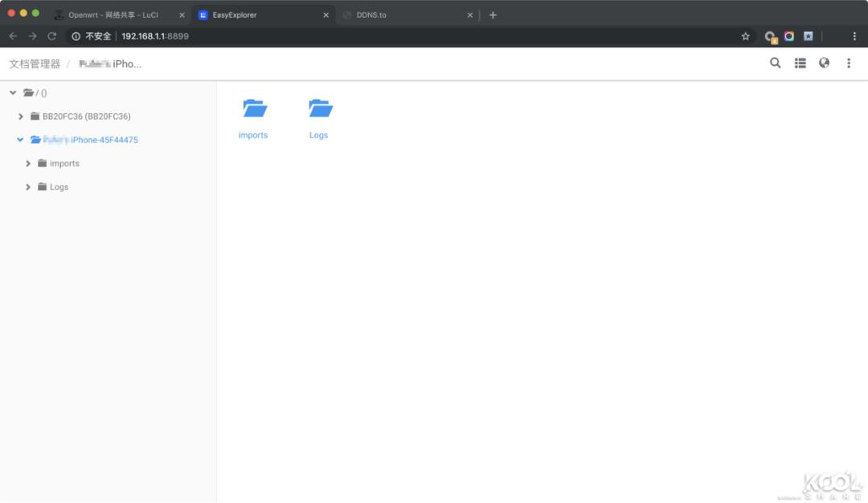
Task: Reload the page with refresh icon
Action: (52, 36)
